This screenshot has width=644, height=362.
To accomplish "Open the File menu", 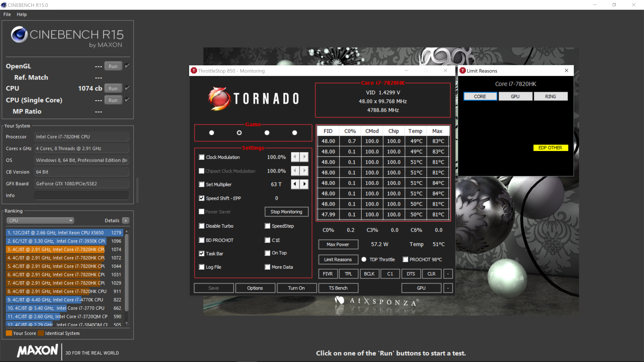I will (7, 14).
